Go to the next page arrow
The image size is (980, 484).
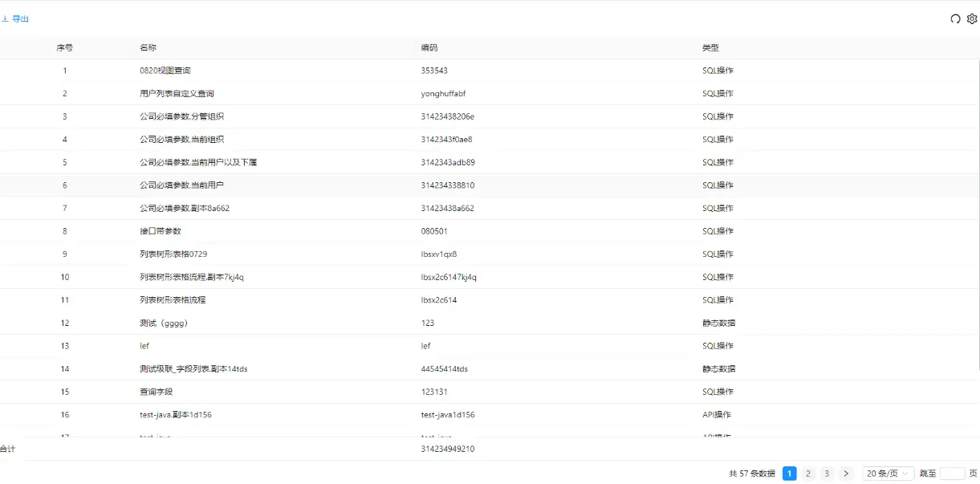[845, 474]
